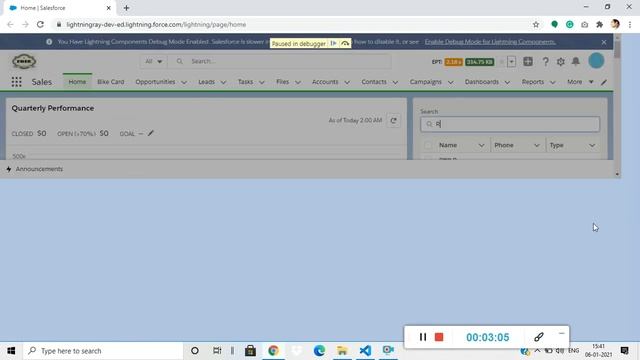Viewport: 640px width, 360px height.
Task: Open the Chrome three-dot menu
Action: pyautogui.click(x=630, y=24)
